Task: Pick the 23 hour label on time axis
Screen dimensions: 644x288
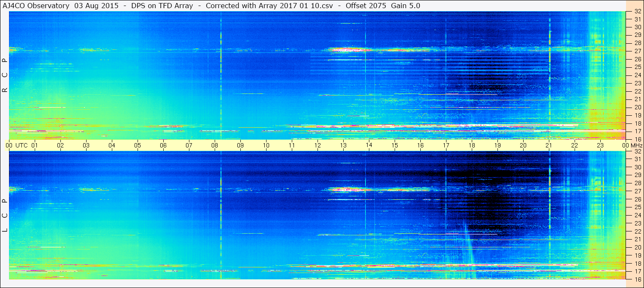Action: (x=600, y=145)
